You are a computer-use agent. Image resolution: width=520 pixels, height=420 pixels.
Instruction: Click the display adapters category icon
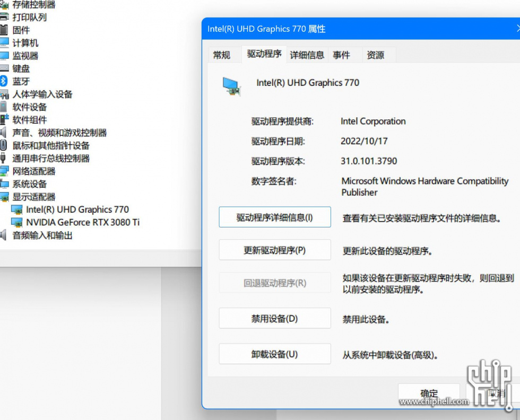[4, 197]
